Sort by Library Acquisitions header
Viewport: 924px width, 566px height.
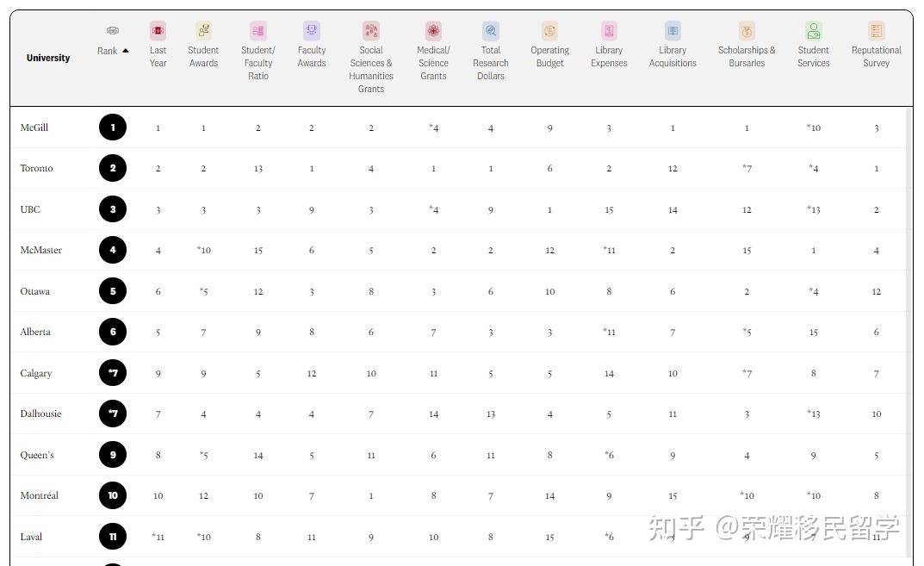[673, 57]
